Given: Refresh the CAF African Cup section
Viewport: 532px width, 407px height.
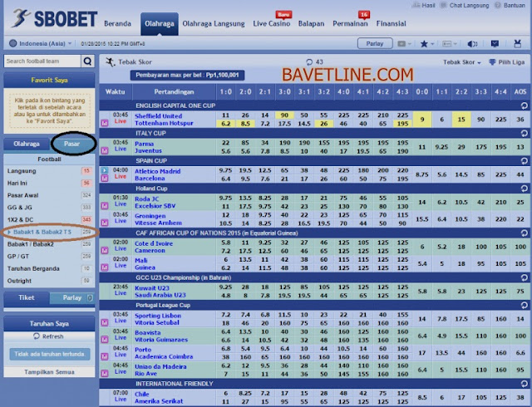Looking at the screenshot, I should point(524,233).
